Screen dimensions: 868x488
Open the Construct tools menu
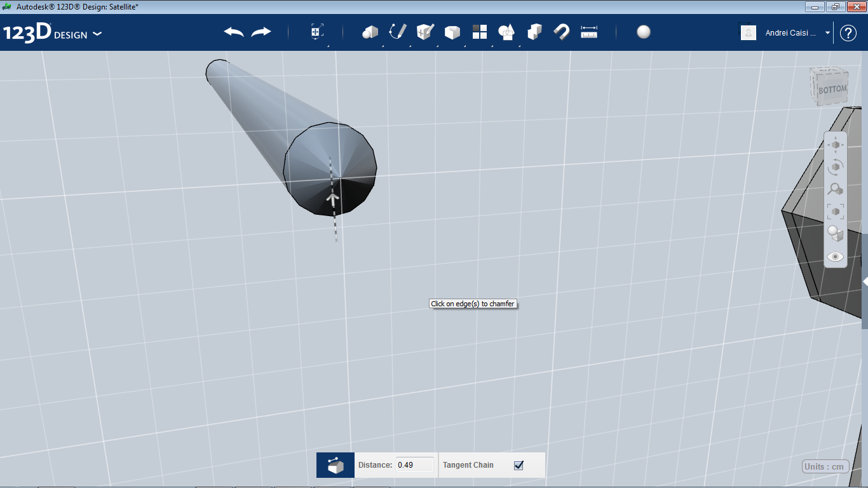pyautogui.click(x=425, y=32)
